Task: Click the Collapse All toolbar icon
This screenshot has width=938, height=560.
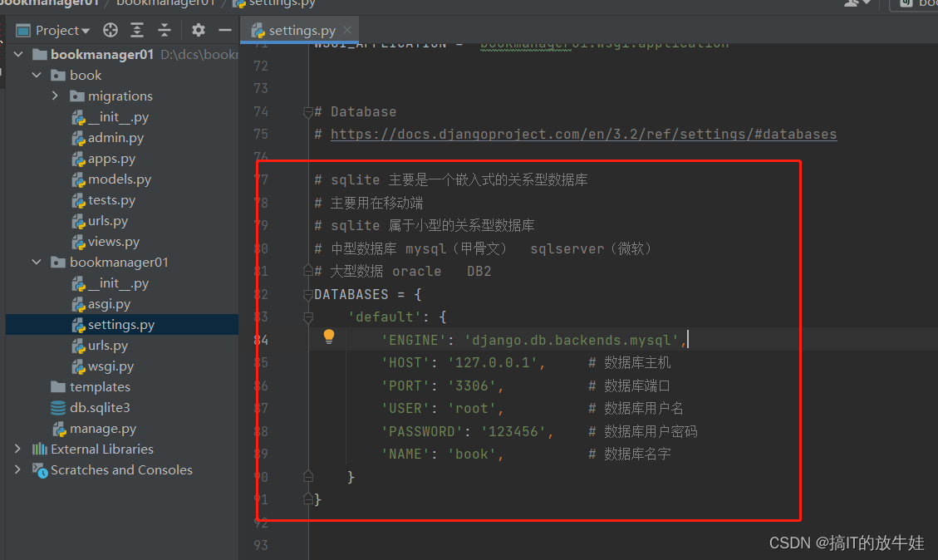Action: pyautogui.click(x=165, y=30)
